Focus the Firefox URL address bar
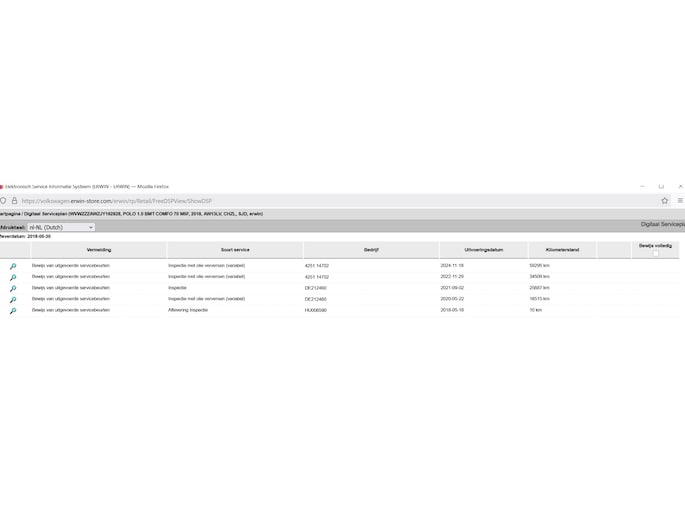The width and height of the screenshot is (685, 514). pos(300,200)
